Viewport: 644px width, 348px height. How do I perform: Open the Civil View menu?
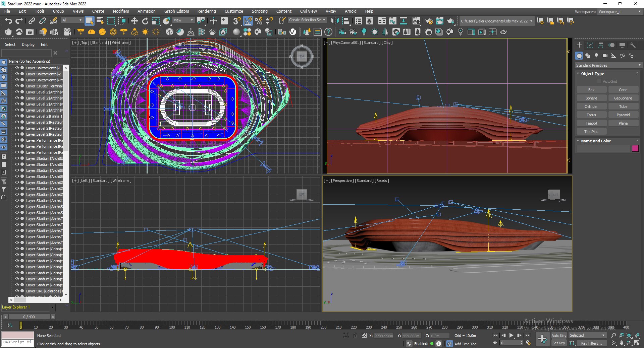pyautogui.click(x=308, y=11)
